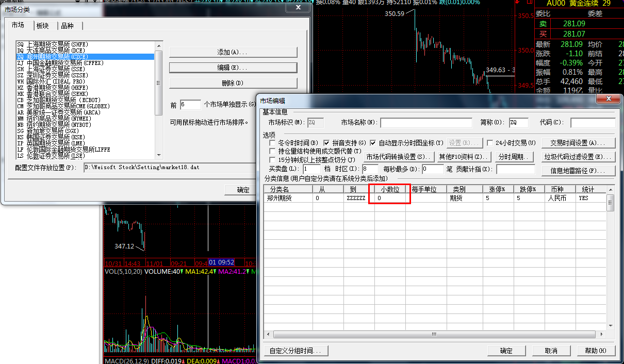Image resolution: width=624 pixels, height=364 pixels.
Task: Select DQ 大连商品交易所 (DCE) in list
Action: pyautogui.click(x=85, y=51)
